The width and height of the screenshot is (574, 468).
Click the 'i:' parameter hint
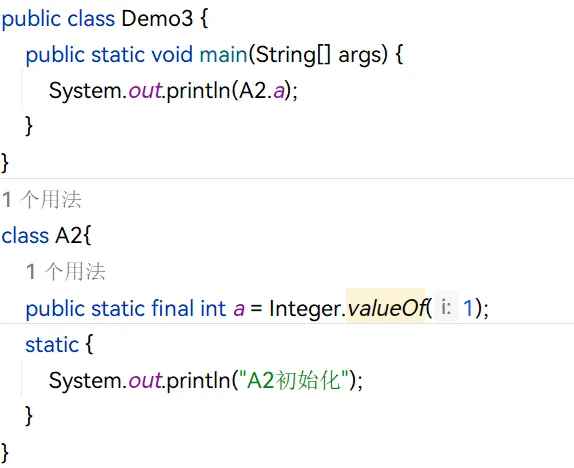click(446, 307)
